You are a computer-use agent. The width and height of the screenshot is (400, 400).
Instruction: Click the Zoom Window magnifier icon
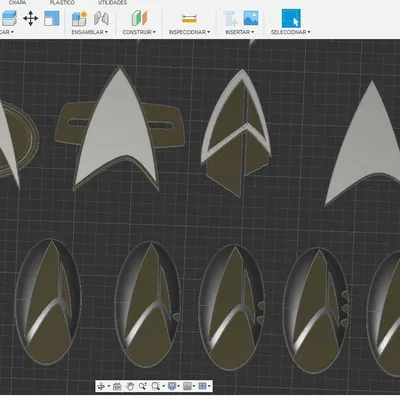(155, 386)
